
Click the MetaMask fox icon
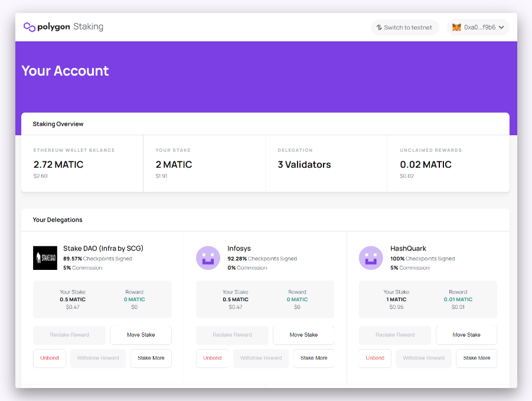[456, 27]
